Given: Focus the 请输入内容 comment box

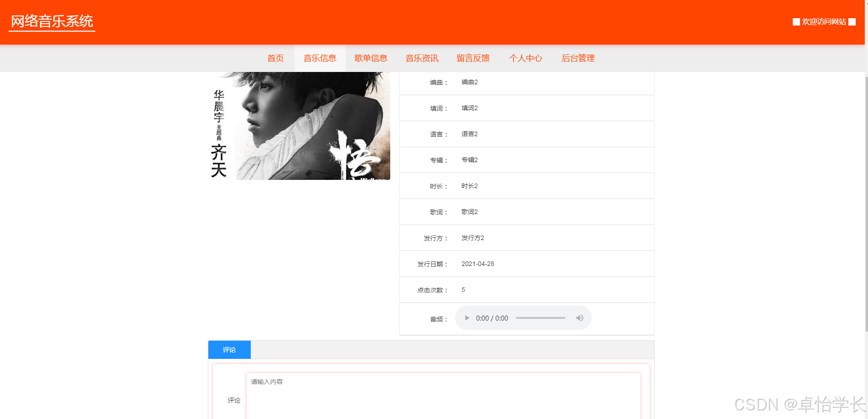Looking at the screenshot, I should [x=444, y=396].
